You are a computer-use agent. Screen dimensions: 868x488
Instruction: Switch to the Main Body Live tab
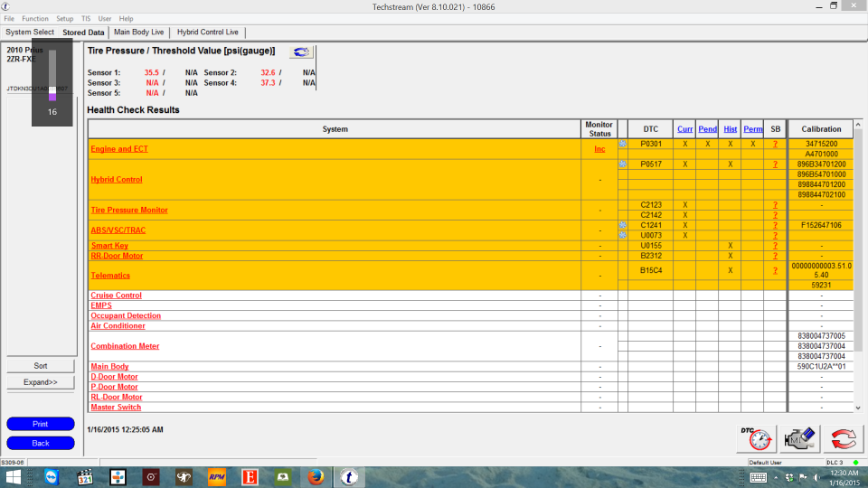tap(139, 33)
